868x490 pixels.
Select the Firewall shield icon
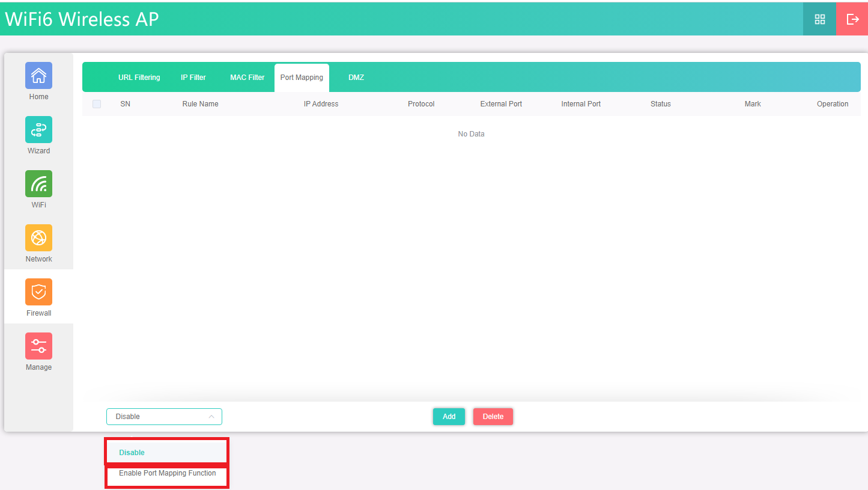(38, 292)
